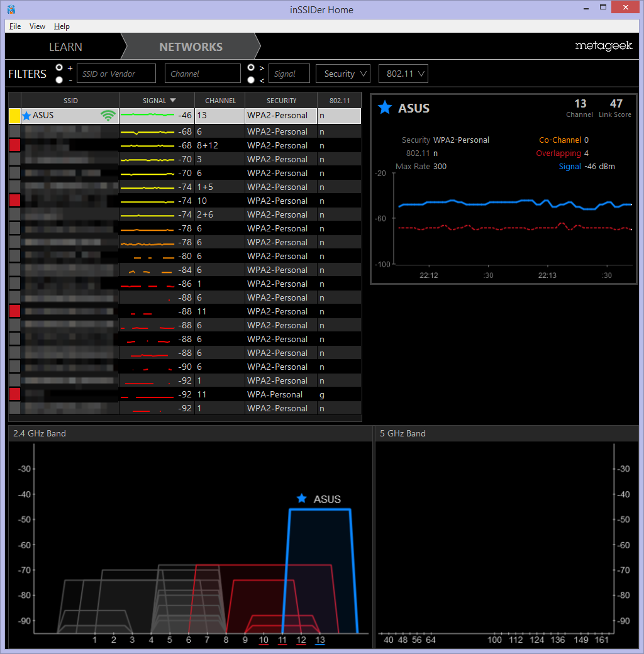Click the metageek logo
Screen dimensions: 644x654
click(x=604, y=45)
